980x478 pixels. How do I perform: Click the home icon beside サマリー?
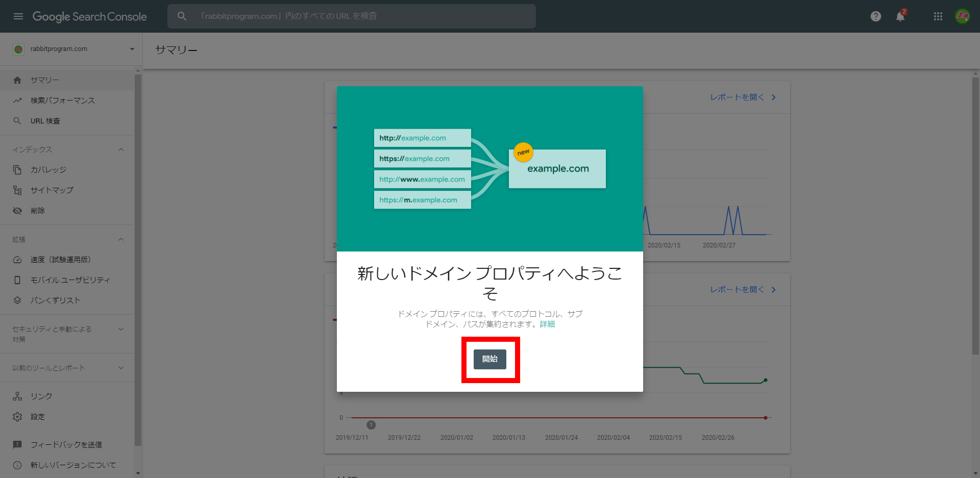click(17, 80)
